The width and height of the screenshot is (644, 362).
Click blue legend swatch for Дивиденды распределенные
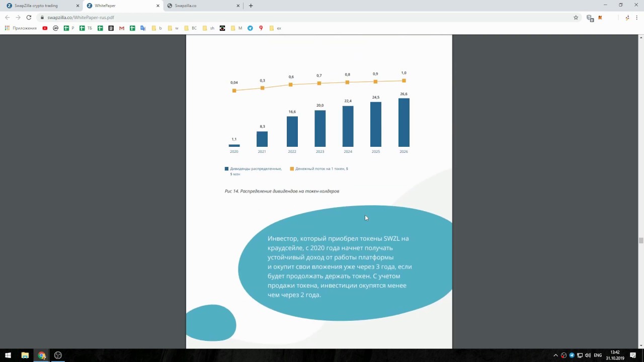[x=226, y=169]
